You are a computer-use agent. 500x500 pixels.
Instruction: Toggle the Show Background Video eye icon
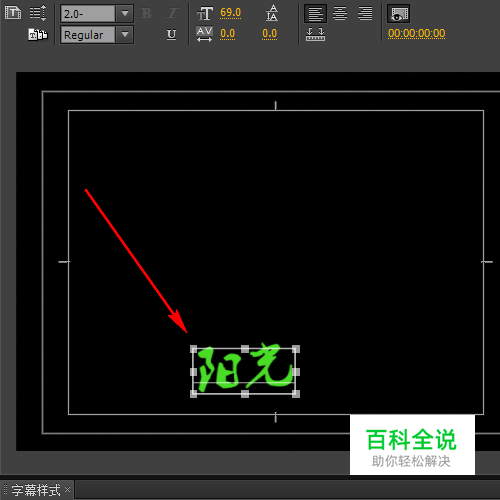(x=398, y=14)
